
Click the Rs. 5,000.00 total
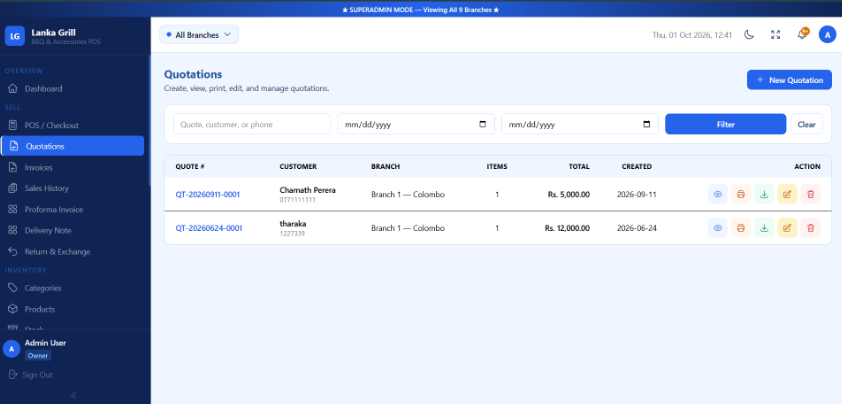[x=569, y=194]
